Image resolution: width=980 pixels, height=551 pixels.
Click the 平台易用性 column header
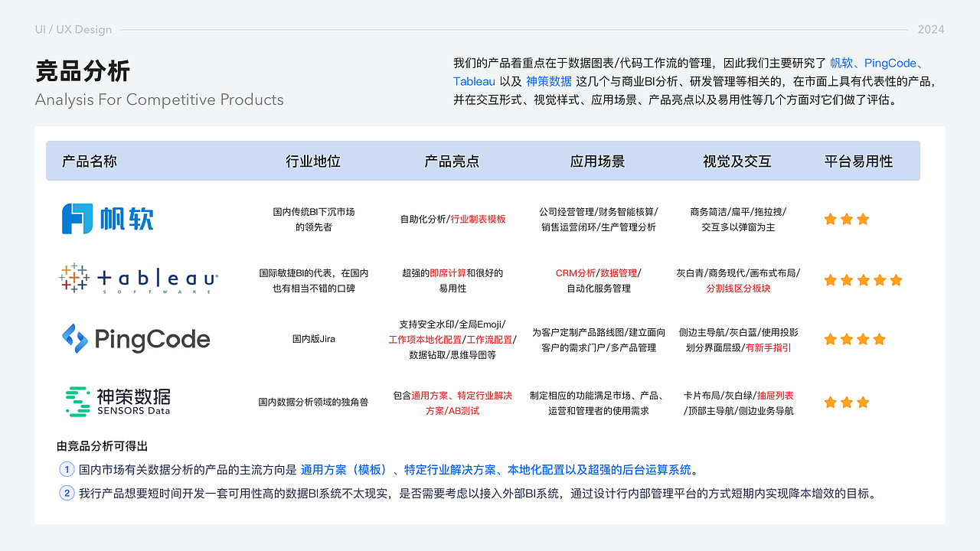(x=859, y=161)
